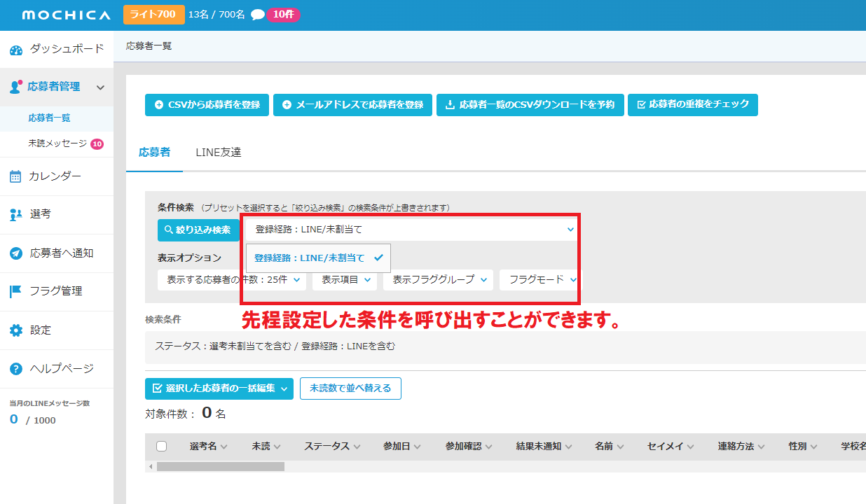
Task: Click the help page question mark icon
Action: 15,368
